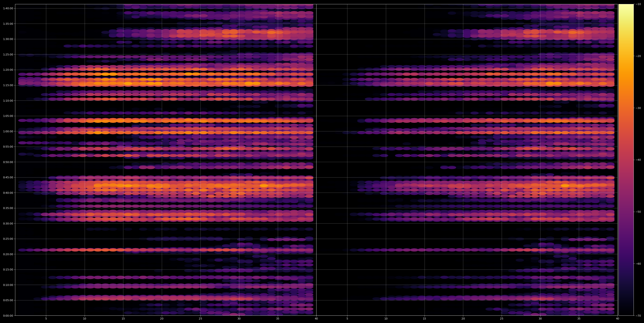Click the 1:30:00 time axis label
644x323 pixels.
pos(8,39)
